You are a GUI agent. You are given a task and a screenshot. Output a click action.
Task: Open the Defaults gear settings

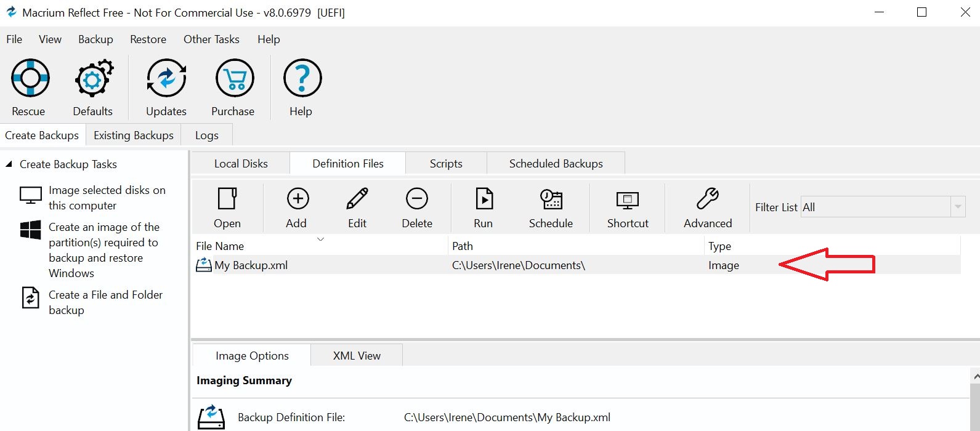tap(92, 79)
